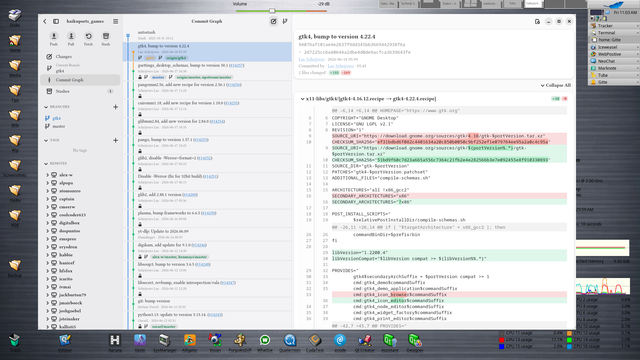640x360 pixels.
Task: Open the Trash on the desktop
Action: 15,342
